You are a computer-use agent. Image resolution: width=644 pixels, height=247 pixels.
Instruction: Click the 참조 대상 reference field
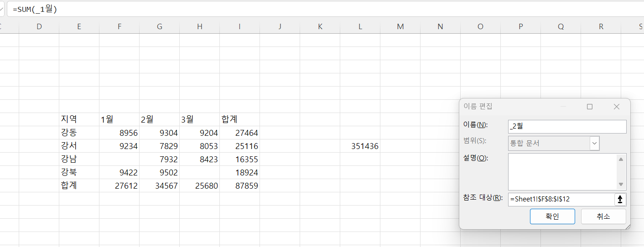561,199
